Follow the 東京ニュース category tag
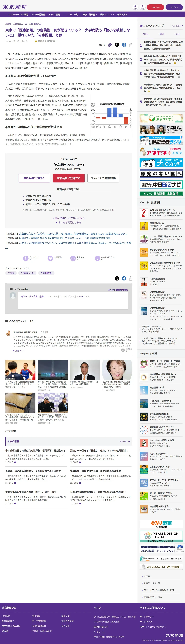This screenshot has width=185, height=644. 27,273
